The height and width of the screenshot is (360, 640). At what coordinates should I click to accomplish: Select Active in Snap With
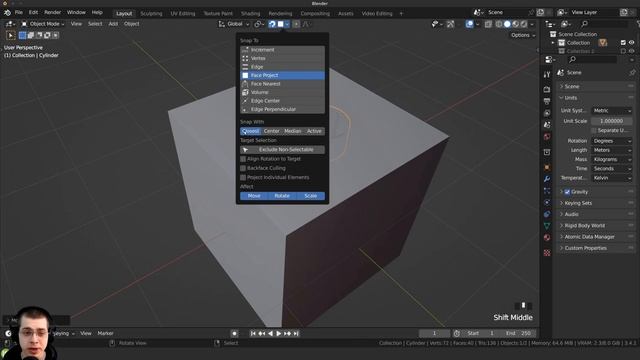pos(314,131)
